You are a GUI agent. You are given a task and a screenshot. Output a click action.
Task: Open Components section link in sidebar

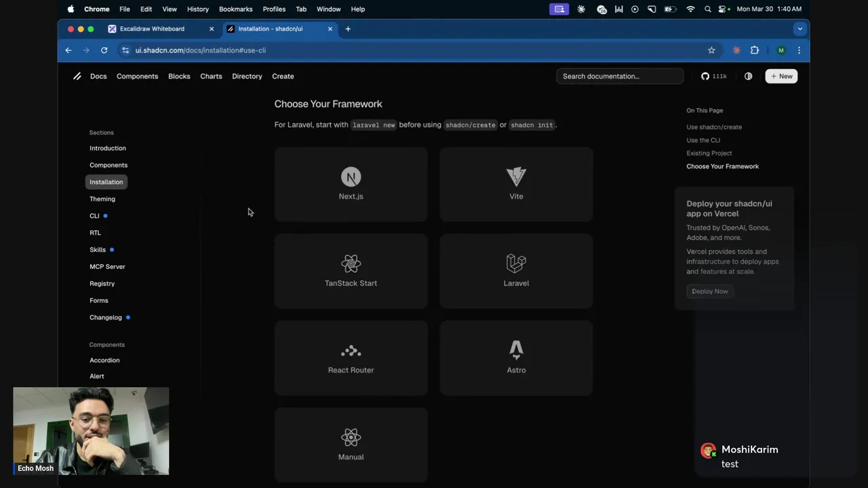pyautogui.click(x=108, y=165)
